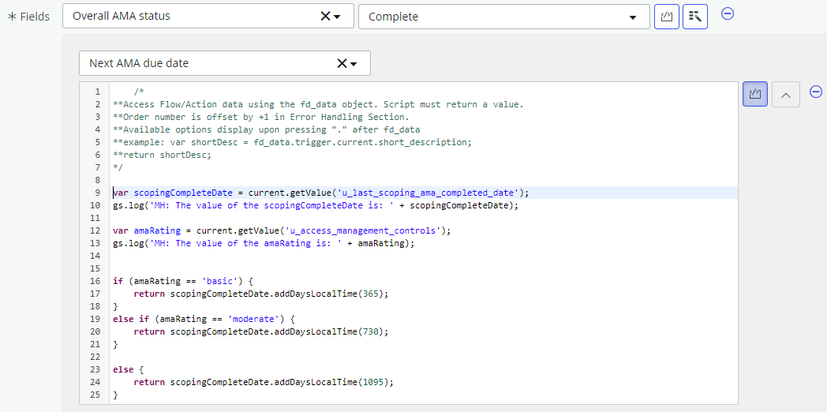Clear the Next AMA due date selection

tap(342, 63)
